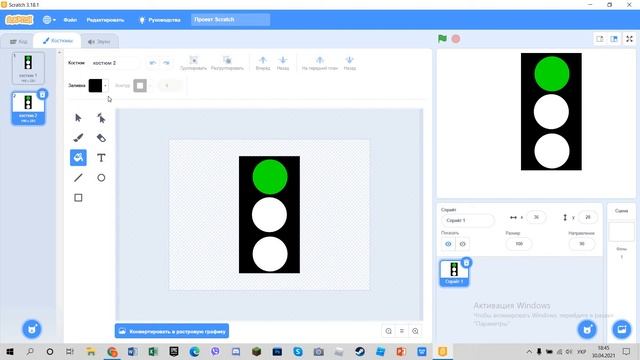Click the sprite direction field
640x360 pixels.
click(x=582, y=244)
